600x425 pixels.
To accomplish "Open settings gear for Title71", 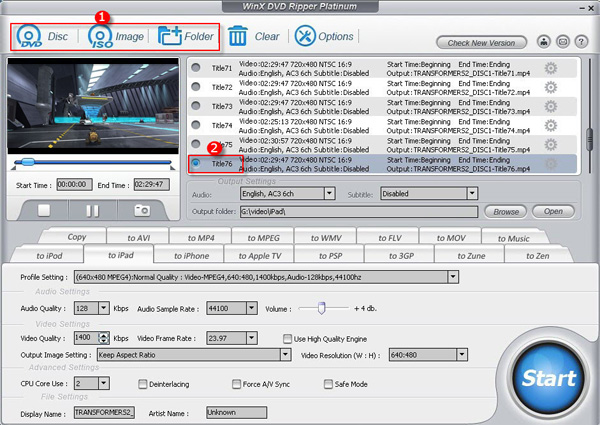I will [551, 68].
